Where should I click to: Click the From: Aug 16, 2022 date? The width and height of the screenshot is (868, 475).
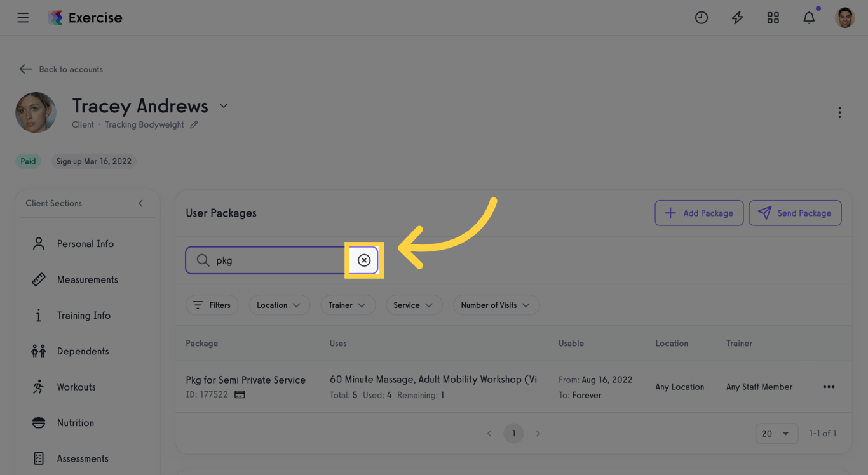[595, 380]
